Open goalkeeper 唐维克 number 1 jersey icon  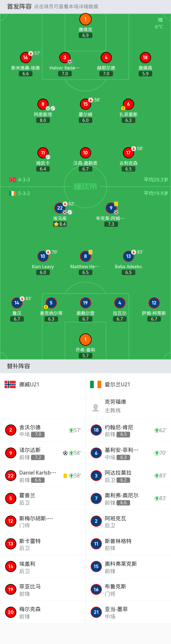pos(85,19)
